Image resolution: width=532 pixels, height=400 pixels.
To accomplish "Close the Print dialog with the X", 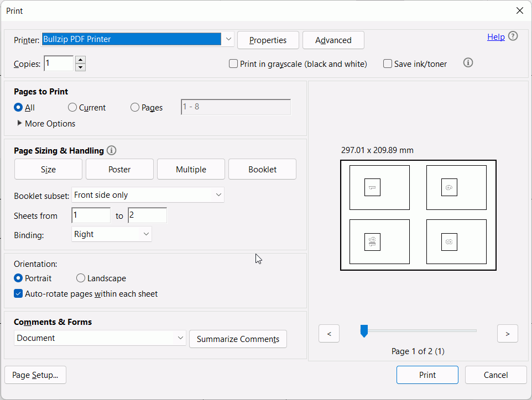I will pos(519,11).
